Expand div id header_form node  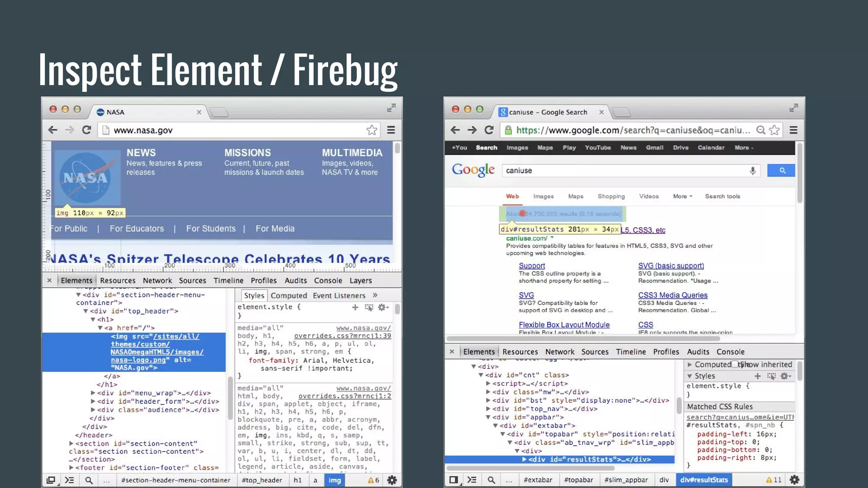93,401
